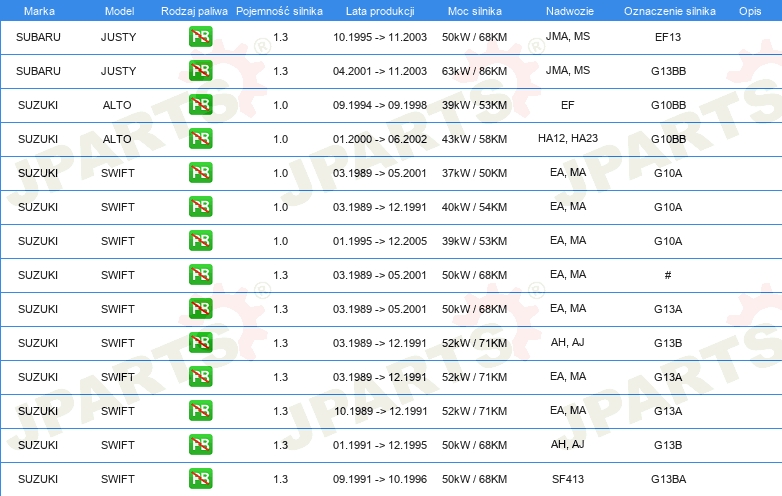Click the 63kW / 86KM power cell

475,71
